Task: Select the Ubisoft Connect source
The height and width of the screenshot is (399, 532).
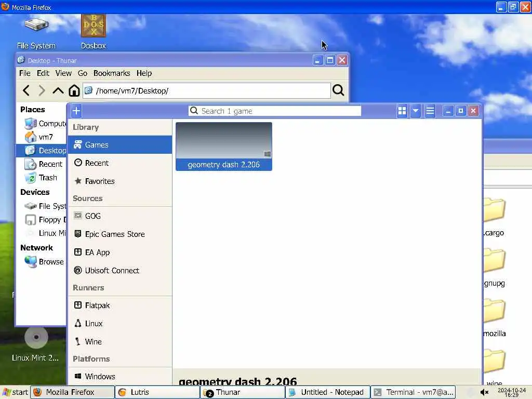Action: coord(120,270)
